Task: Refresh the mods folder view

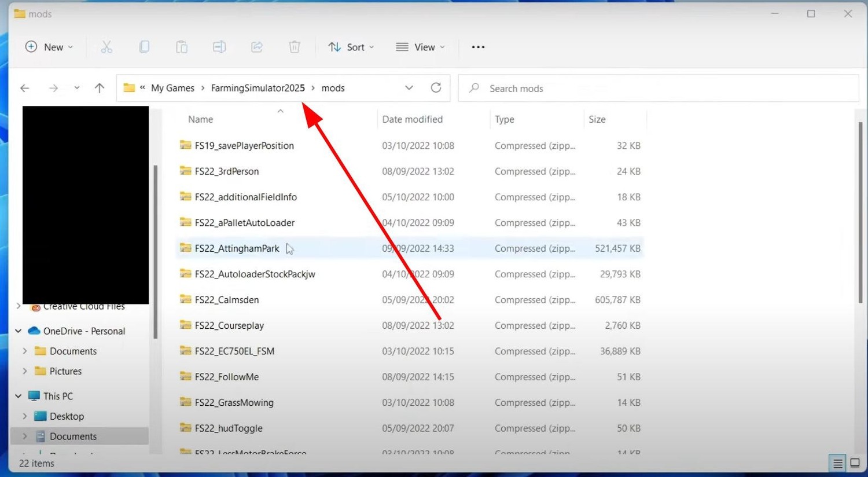Action: 436,87
